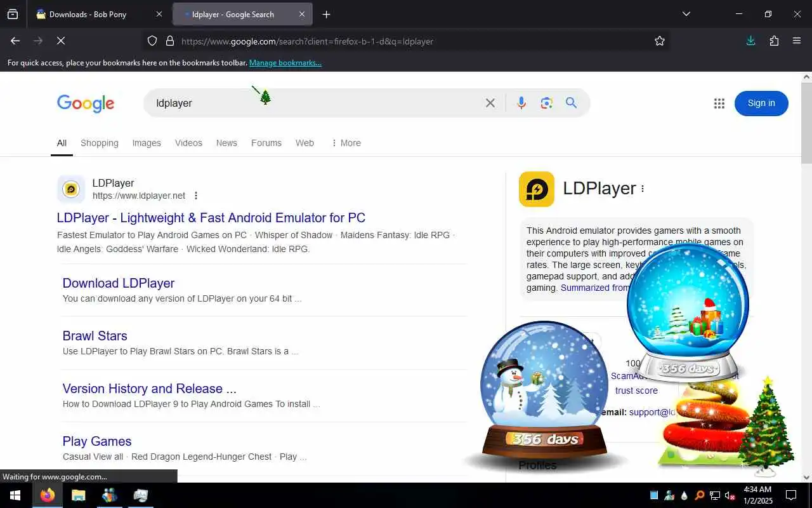Click Summarized from link in panel
Screen dimensions: 812x508
click(594, 288)
